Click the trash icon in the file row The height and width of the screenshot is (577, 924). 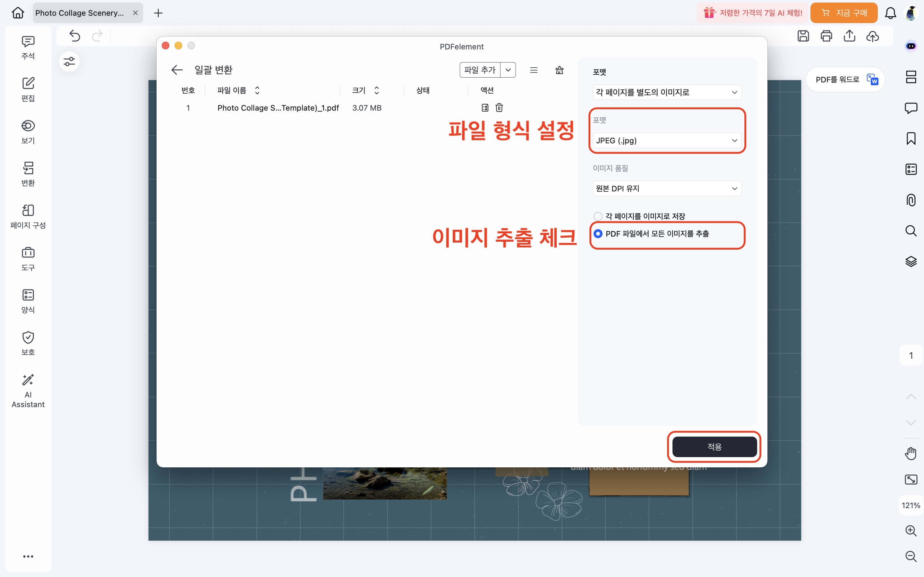[499, 108]
